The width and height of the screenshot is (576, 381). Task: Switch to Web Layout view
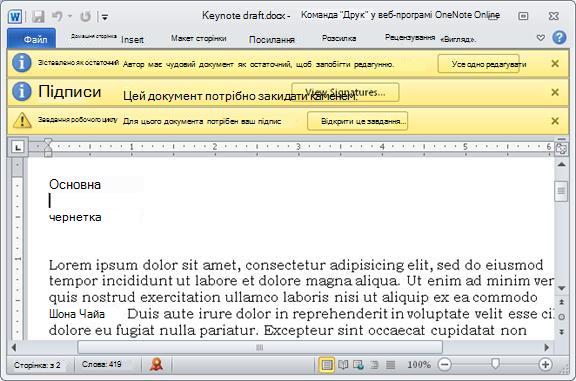(x=359, y=365)
